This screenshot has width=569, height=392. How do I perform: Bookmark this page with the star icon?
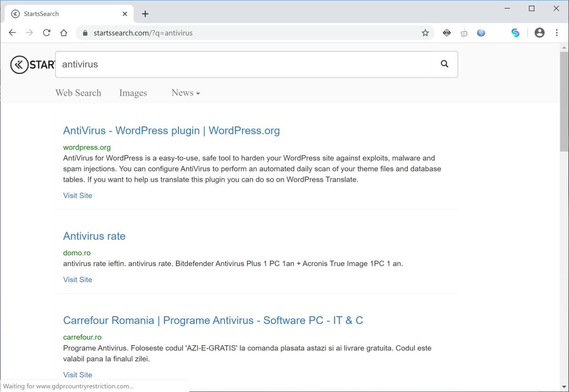tap(425, 33)
